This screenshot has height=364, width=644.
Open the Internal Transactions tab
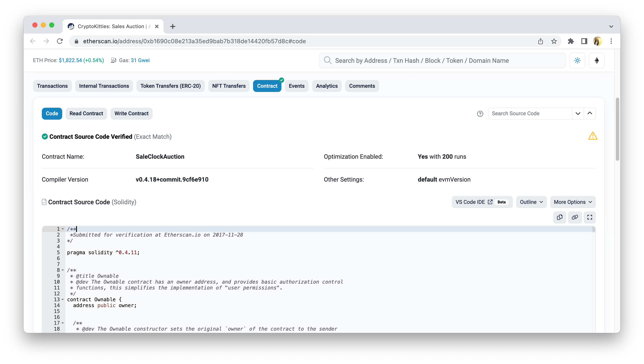(104, 86)
